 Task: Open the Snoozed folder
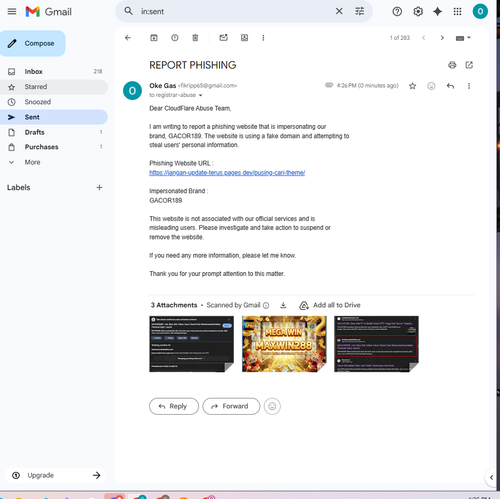[x=54, y=102]
